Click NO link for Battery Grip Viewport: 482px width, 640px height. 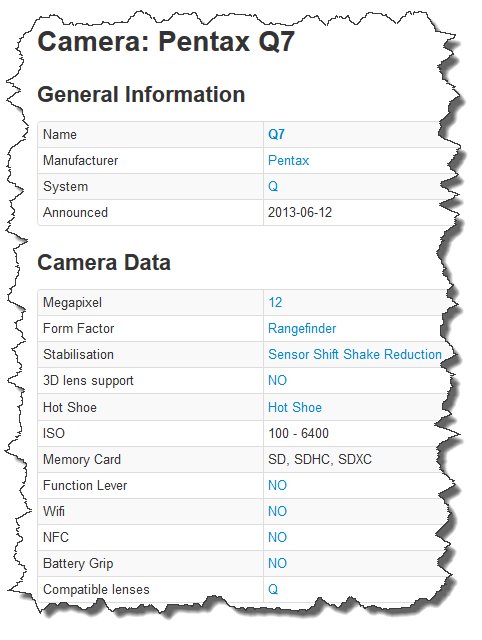[278, 564]
